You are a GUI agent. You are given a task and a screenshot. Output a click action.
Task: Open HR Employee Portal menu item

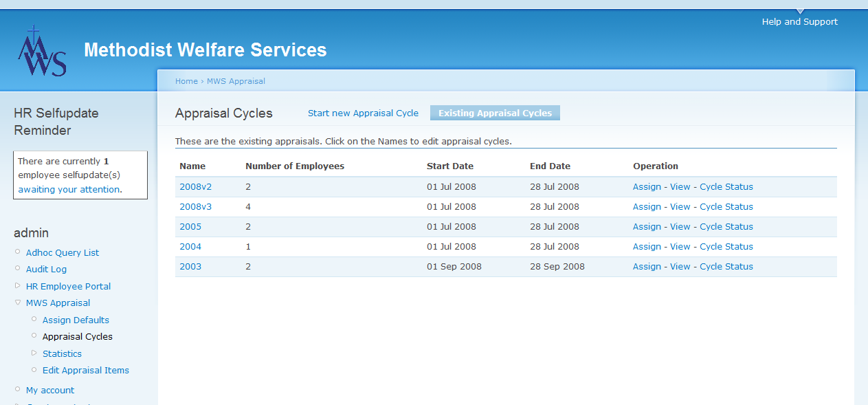68,286
